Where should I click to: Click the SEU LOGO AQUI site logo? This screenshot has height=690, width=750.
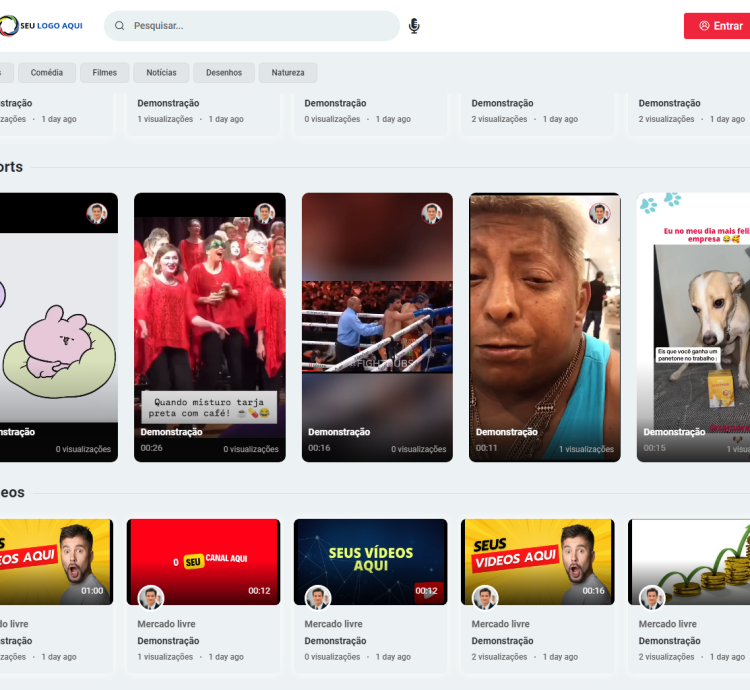pyautogui.click(x=42, y=25)
